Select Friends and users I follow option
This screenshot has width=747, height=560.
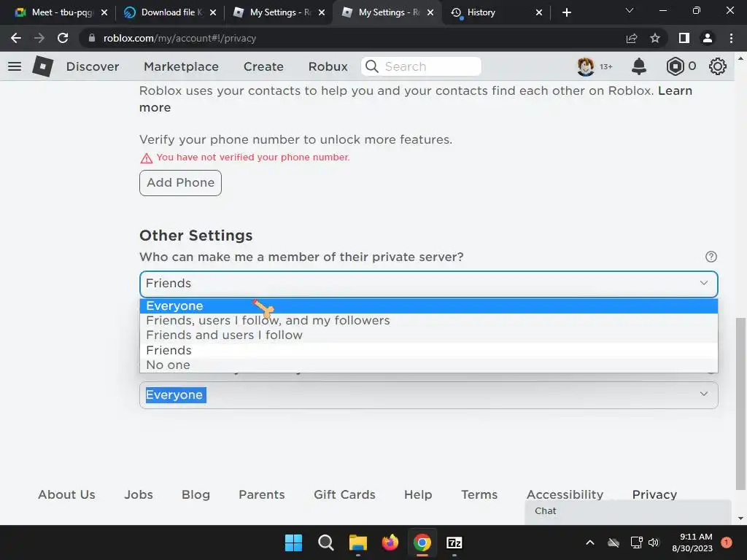[429, 335]
